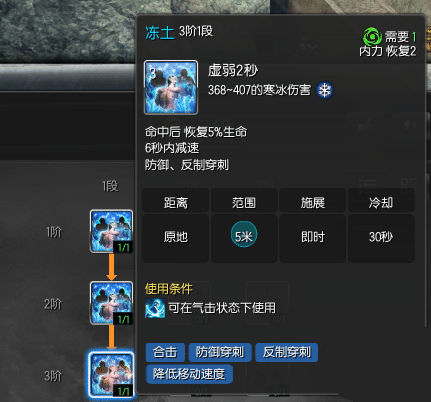Click the 距离 column header

click(x=176, y=201)
